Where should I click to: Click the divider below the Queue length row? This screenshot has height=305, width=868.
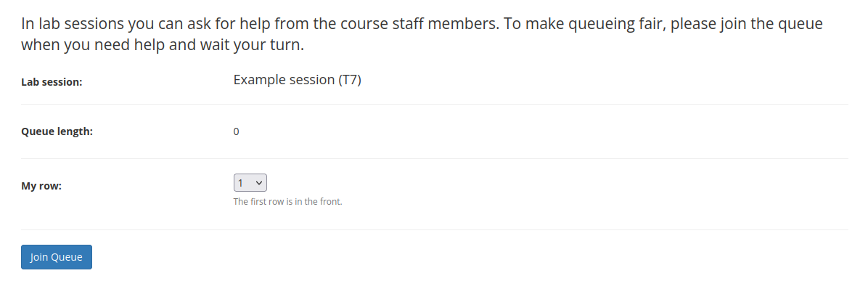tap(434, 158)
